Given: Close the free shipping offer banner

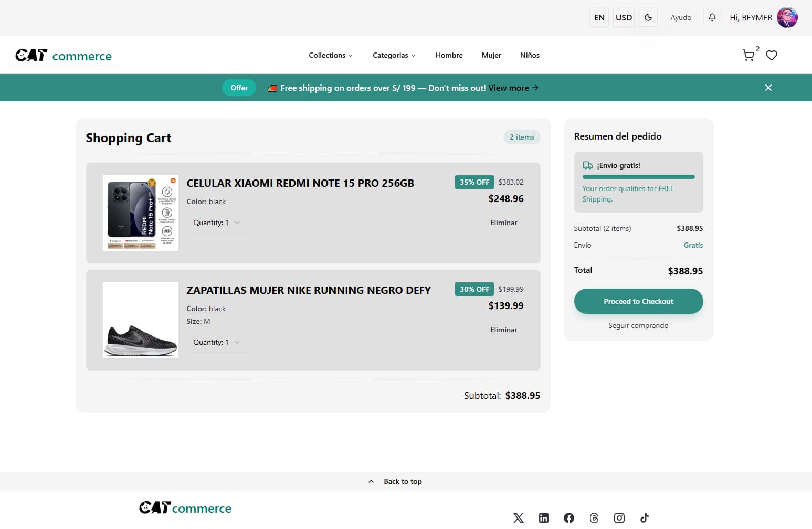Looking at the screenshot, I should point(768,88).
